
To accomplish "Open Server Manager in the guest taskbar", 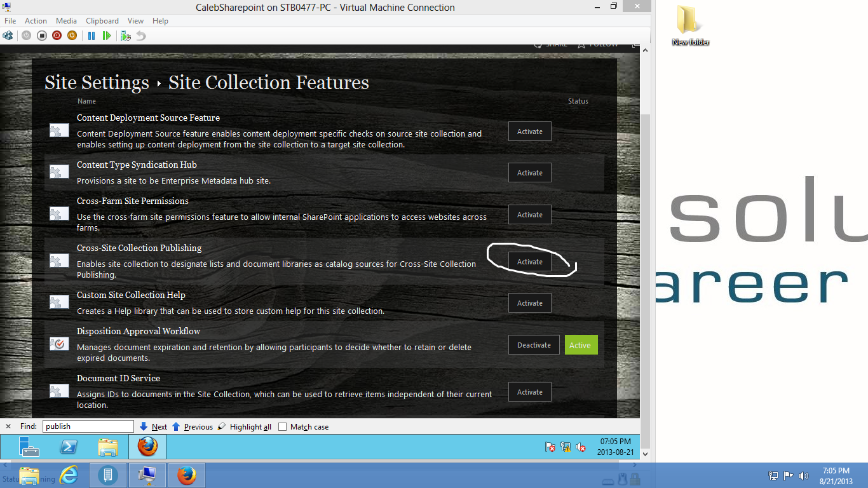I will (x=29, y=447).
